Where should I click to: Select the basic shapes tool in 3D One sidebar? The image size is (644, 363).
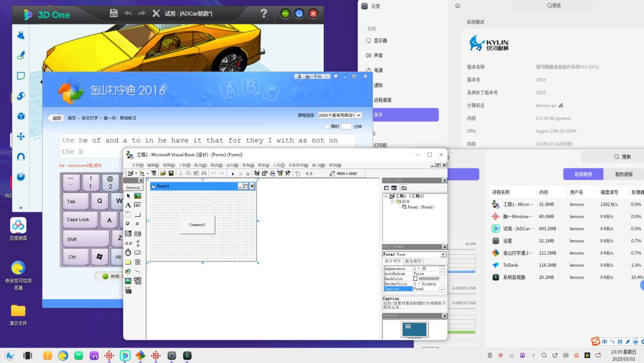pyautogui.click(x=21, y=35)
